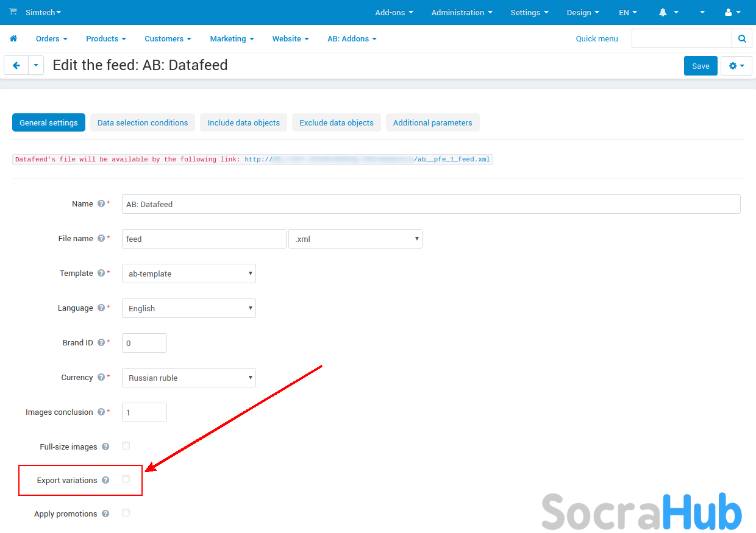Viewport: 756px width, 533px height.
Task: Open the Products menu
Action: (x=106, y=38)
